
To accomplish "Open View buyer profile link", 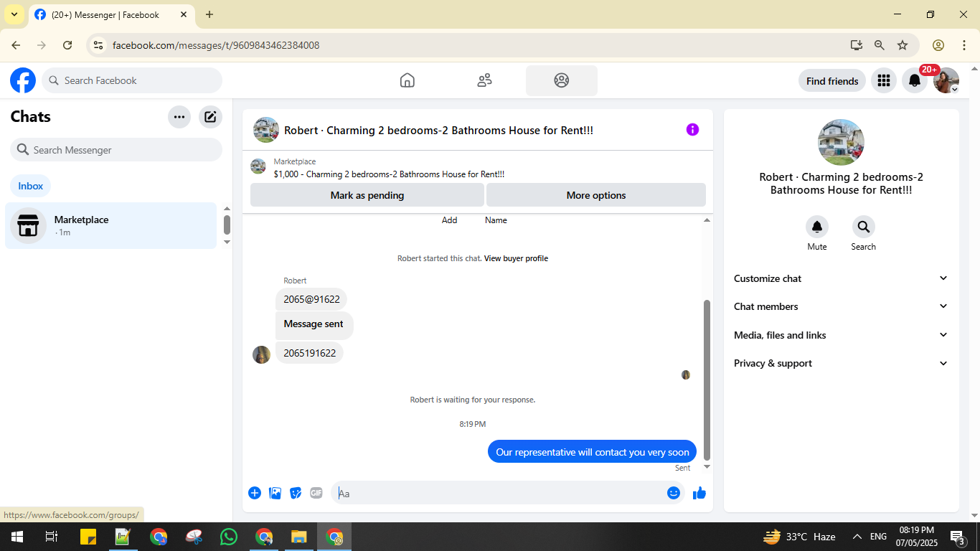I will (x=516, y=258).
